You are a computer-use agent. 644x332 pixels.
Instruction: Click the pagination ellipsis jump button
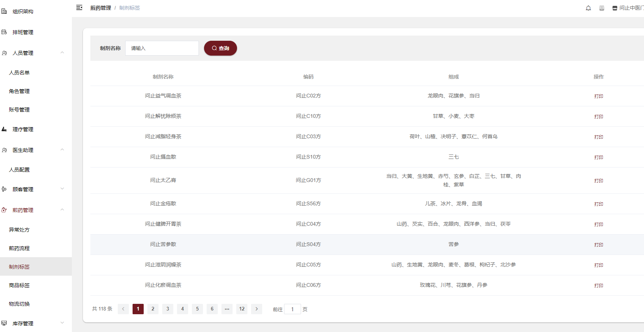coord(227,309)
